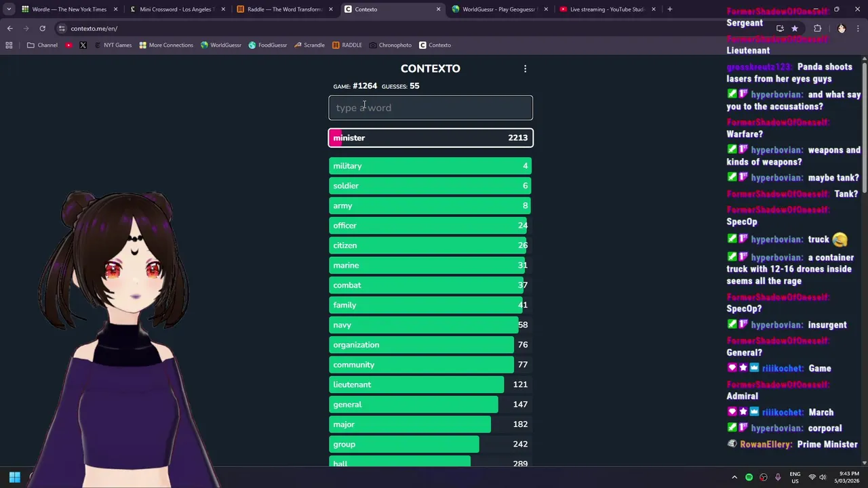Show hidden system tray icons
This screenshot has height=488, width=868.
[x=734, y=477]
